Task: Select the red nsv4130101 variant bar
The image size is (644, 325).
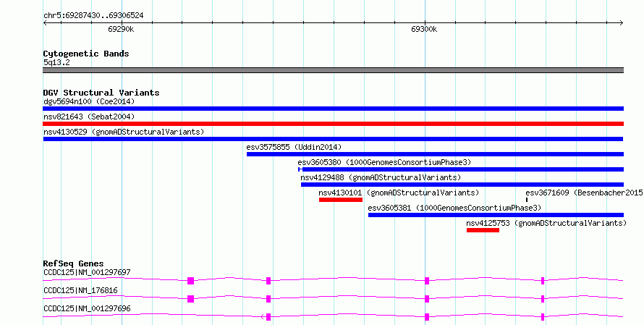Action: tap(341, 200)
